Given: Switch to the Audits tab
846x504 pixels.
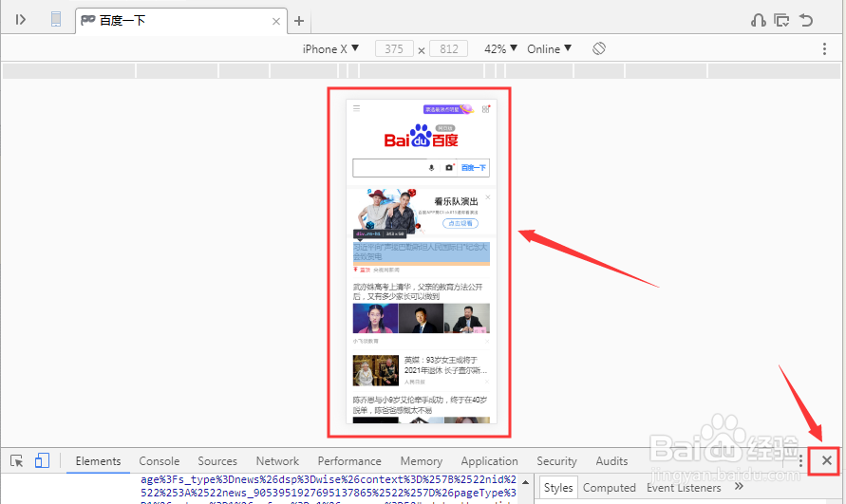Looking at the screenshot, I should (611, 461).
